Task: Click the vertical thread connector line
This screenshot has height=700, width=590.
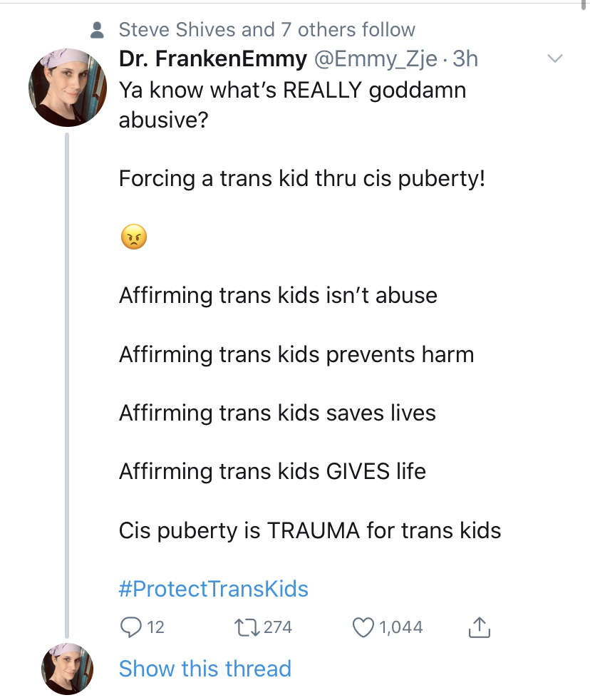Action: point(67,385)
